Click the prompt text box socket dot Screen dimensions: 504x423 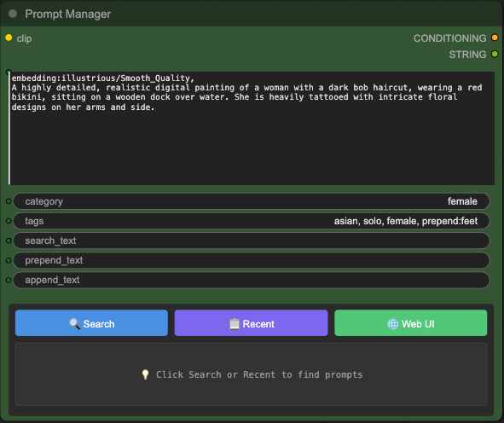click(9, 72)
